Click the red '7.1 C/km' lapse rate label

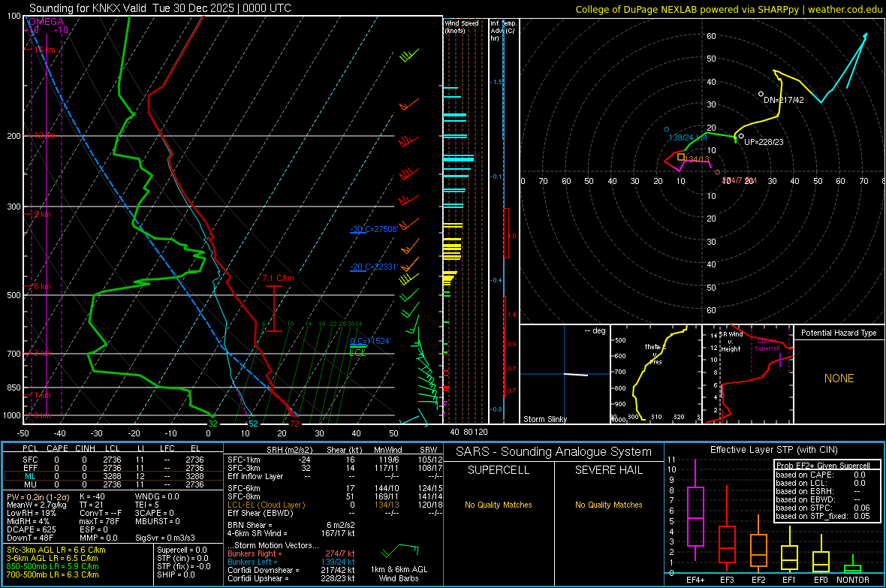[x=278, y=278]
